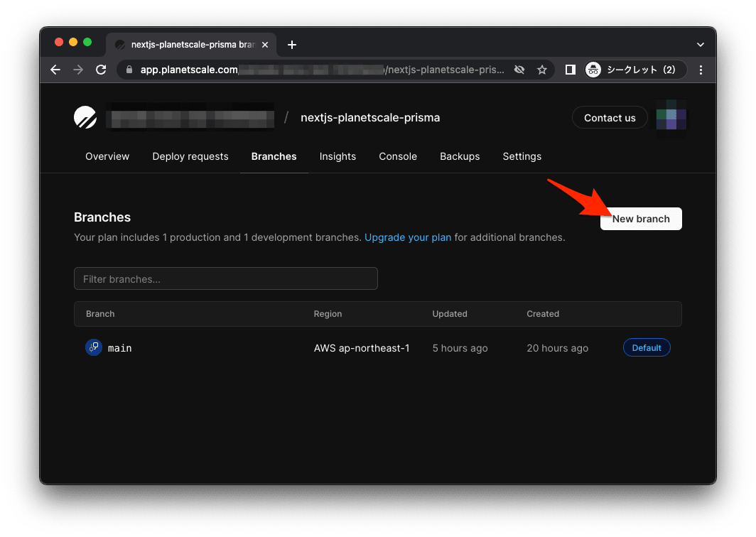
Task: Click the blurred organization name in the header
Action: [x=191, y=118]
